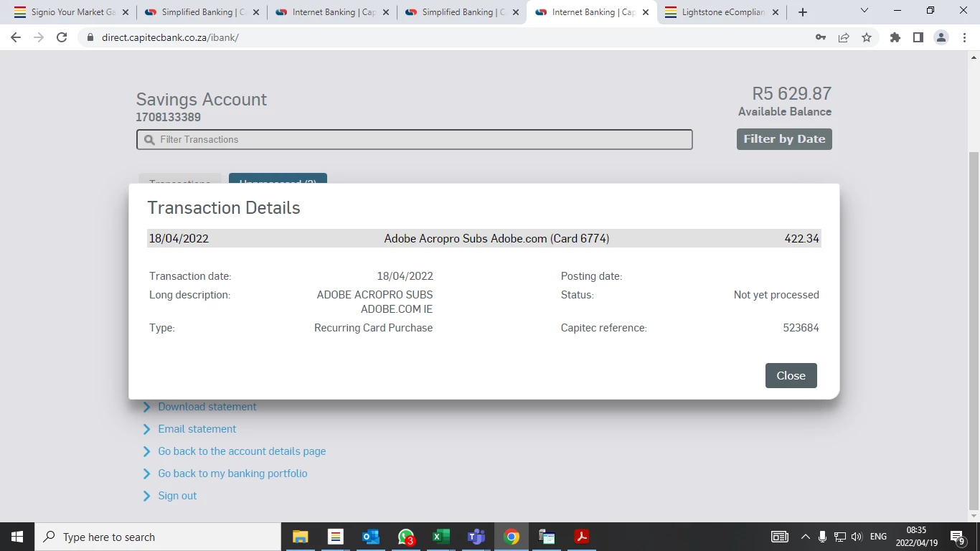Image resolution: width=980 pixels, height=551 pixels.
Task: Click the Chrome taskbar icon
Action: [511, 537]
